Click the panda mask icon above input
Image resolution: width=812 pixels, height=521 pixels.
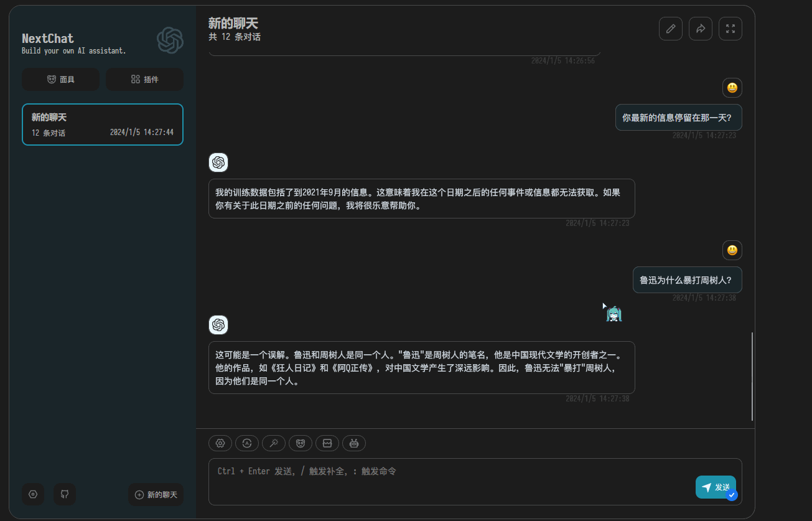[301, 443]
